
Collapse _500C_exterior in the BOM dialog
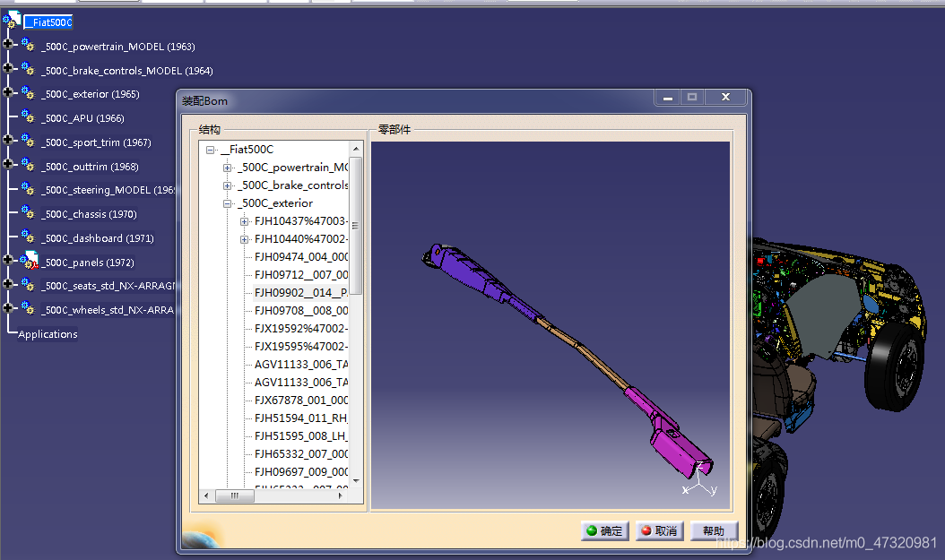[x=227, y=202]
